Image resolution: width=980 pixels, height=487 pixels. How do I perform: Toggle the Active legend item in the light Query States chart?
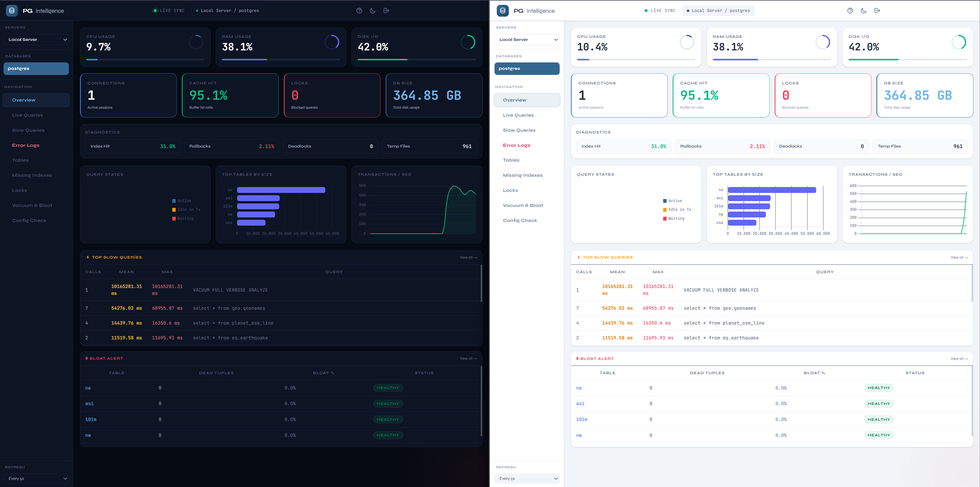673,201
